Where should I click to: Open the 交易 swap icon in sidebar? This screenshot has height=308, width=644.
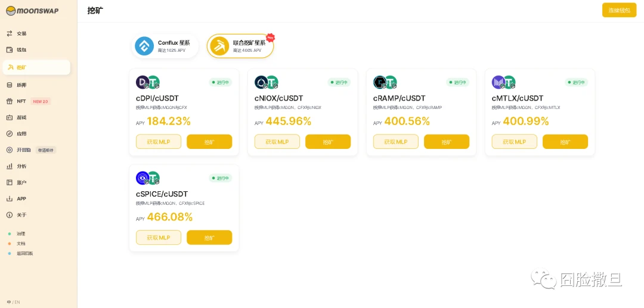[x=10, y=33]
